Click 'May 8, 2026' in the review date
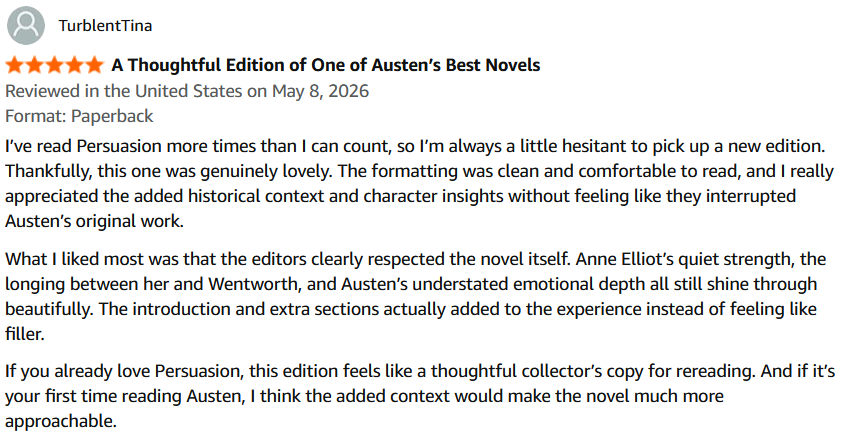The image size is (846, 432). point(320,91)
